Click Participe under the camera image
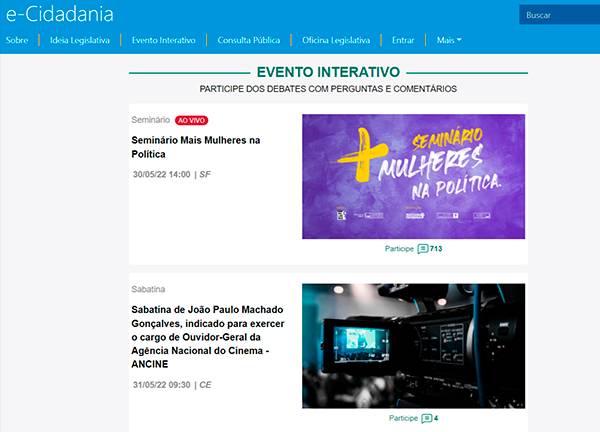The image size is (600, 432). coord(403,418)
